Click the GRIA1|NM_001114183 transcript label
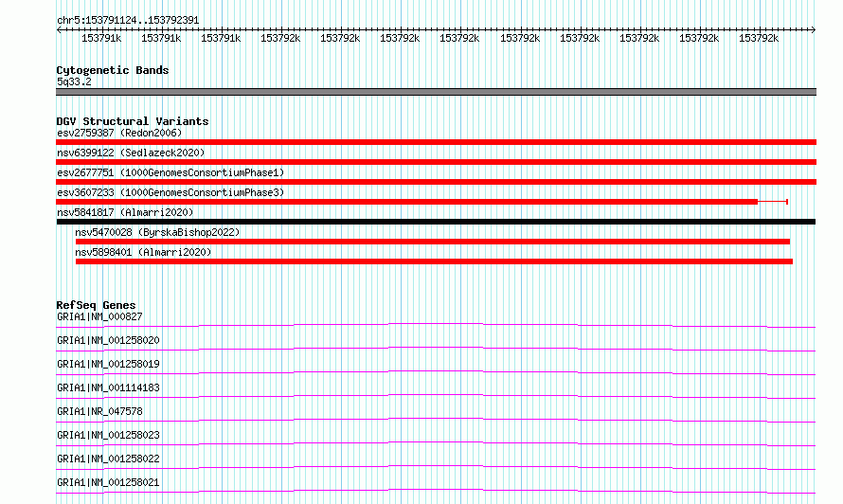The image size is (843, 504). tap(108, 387)
